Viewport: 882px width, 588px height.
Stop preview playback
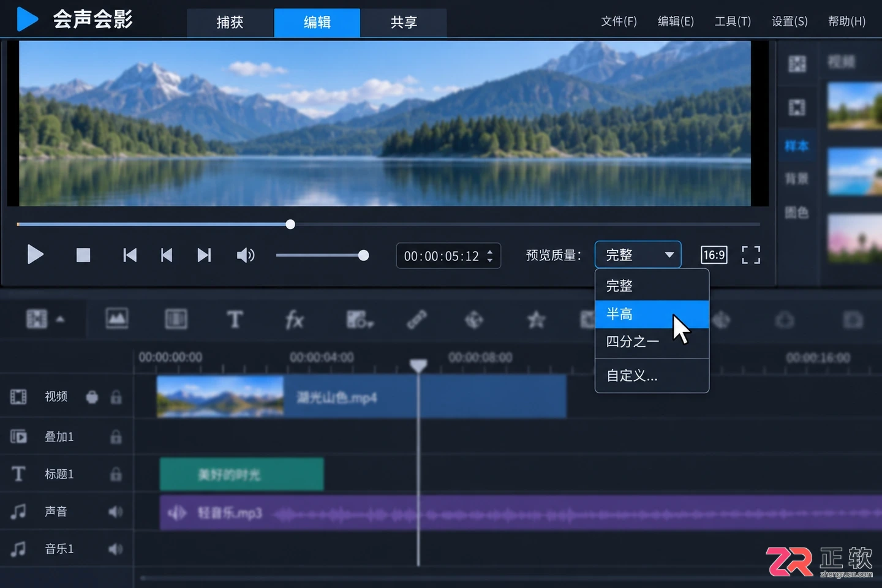coord(83,255)
